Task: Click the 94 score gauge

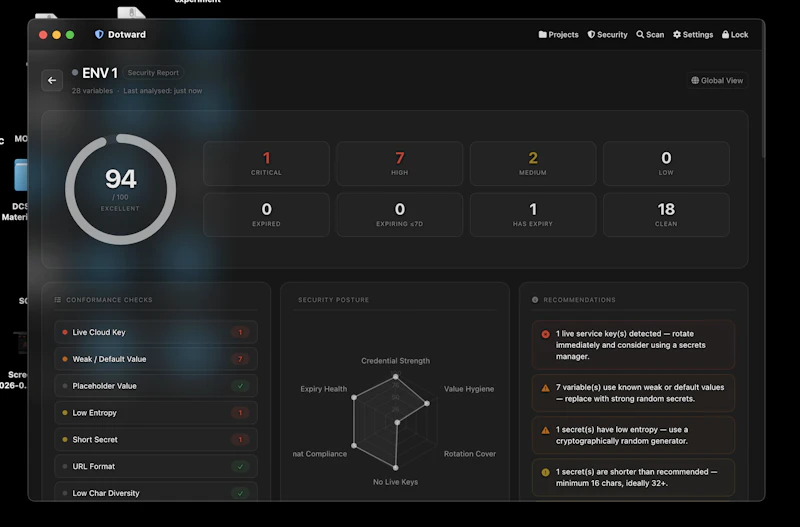Action: pos(120,189)
